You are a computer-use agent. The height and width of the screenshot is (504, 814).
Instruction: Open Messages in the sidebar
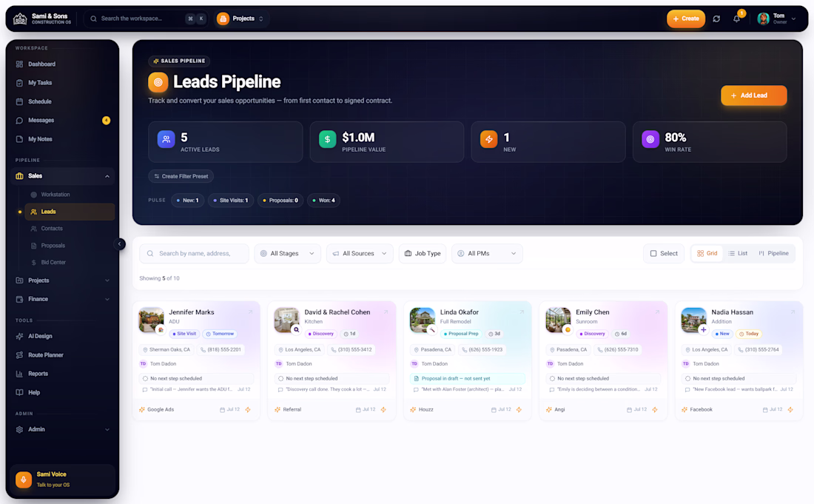point(62,121)
